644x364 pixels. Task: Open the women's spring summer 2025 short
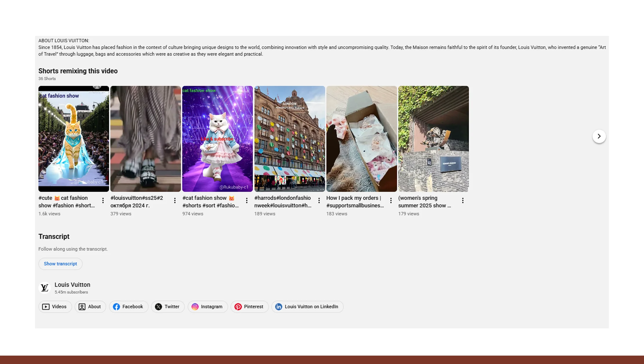[x=433, y=139]
